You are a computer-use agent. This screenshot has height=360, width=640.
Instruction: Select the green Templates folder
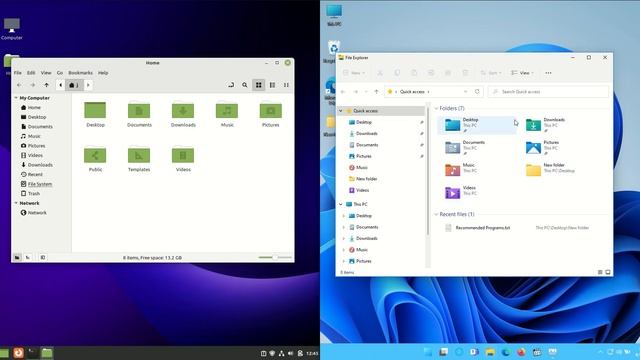139,159
